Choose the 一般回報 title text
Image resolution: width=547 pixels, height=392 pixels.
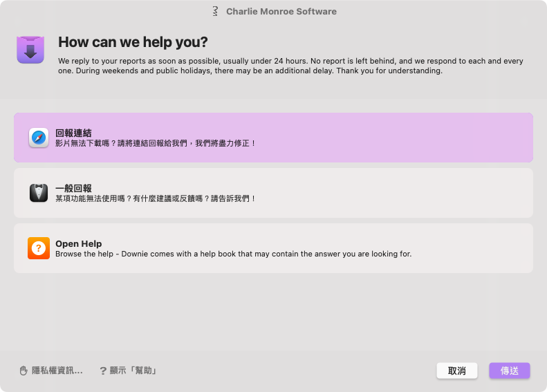(x=73, y=188)
